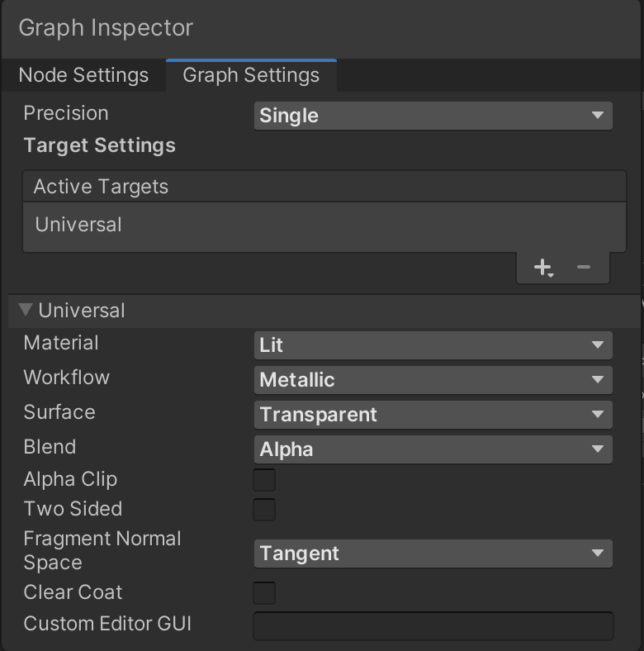644x651 pixels.
Task: Open the Precision dropdown set to Single
Action: tap(433, 116)
